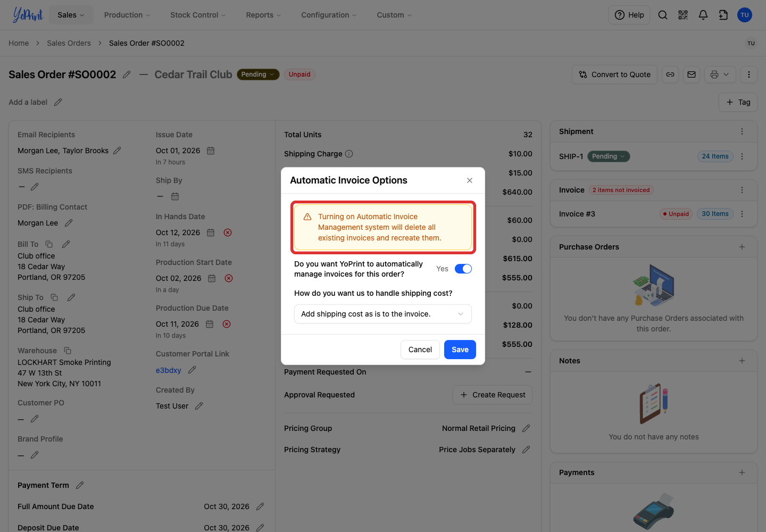The width and height of the screenshot is (766, 532).
Task: Clear the In Hands Date
Action: click(228, 232)
